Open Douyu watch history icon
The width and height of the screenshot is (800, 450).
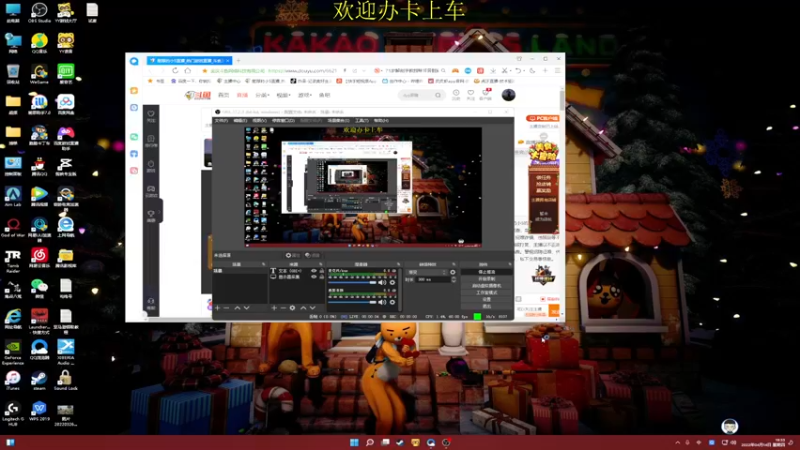click(x=456, y=94)
